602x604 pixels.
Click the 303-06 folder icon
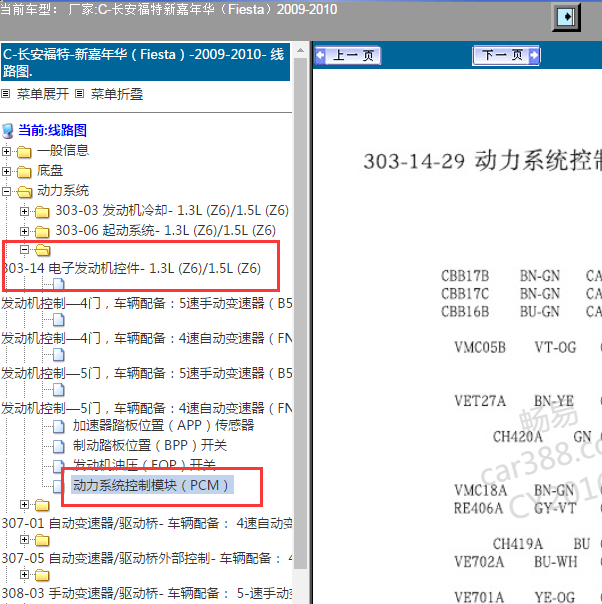(x=42, y=232)
